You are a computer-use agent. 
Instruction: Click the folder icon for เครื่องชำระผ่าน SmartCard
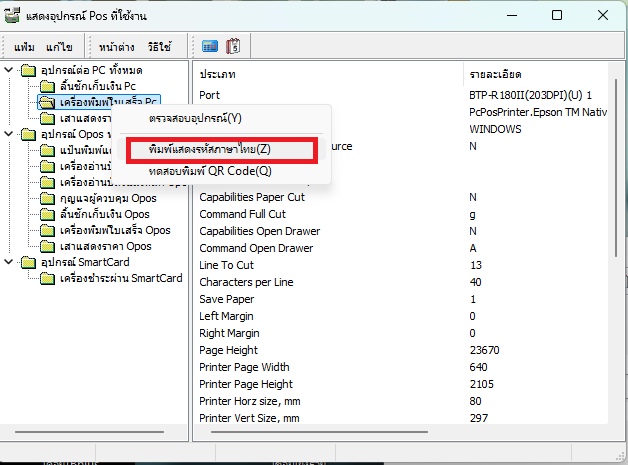click(47, 278)
